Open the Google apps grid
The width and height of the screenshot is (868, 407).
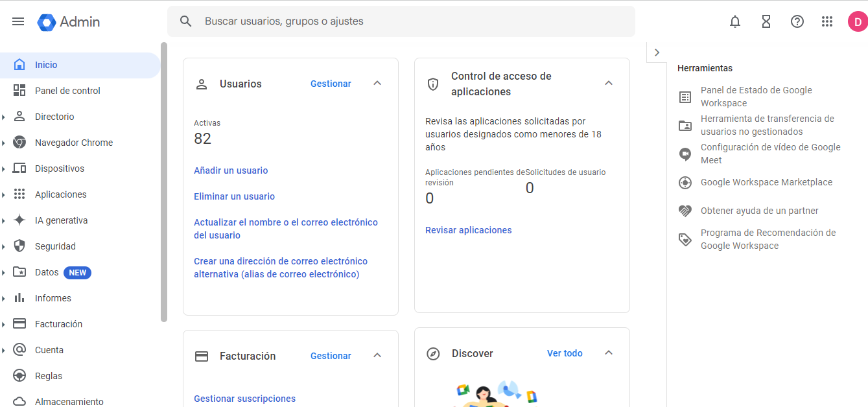pos(827,21)
